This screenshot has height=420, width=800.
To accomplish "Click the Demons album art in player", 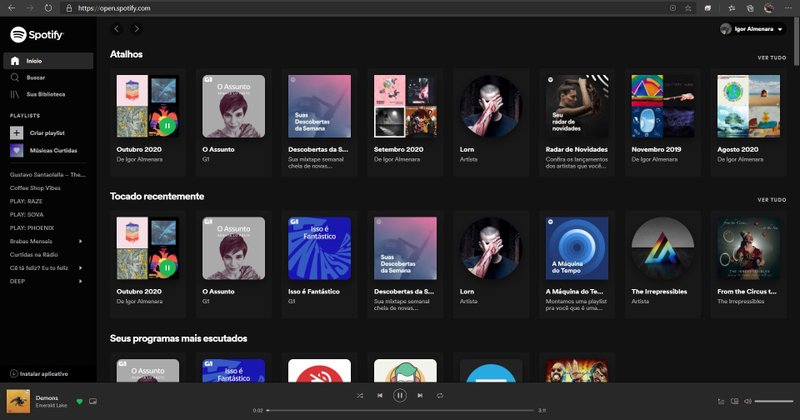I will tap(18, 401).
